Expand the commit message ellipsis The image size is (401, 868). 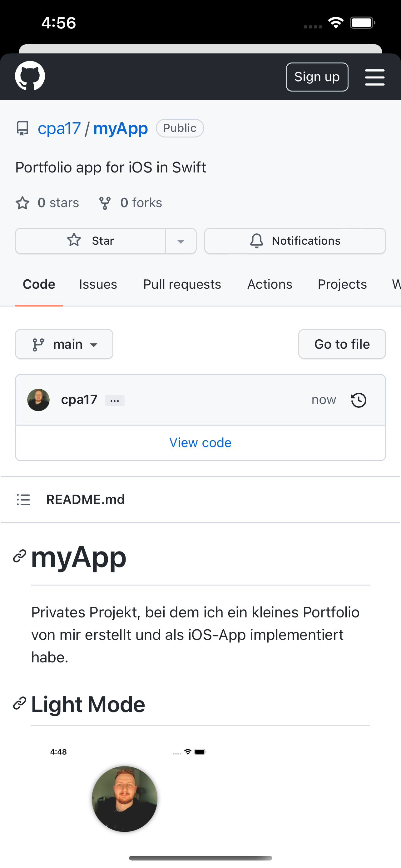pyautogui.click(x=115, y=400)
